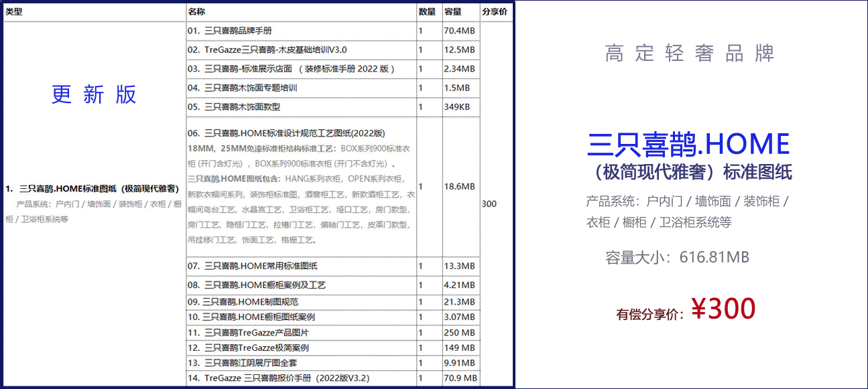Click the 18MM，25MM免漆标准柜结构标准工艺 bold text

click(264, 148)
